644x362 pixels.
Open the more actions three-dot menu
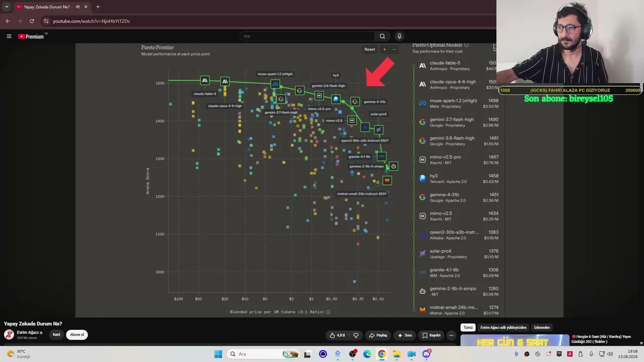click(x=451, y=335)
